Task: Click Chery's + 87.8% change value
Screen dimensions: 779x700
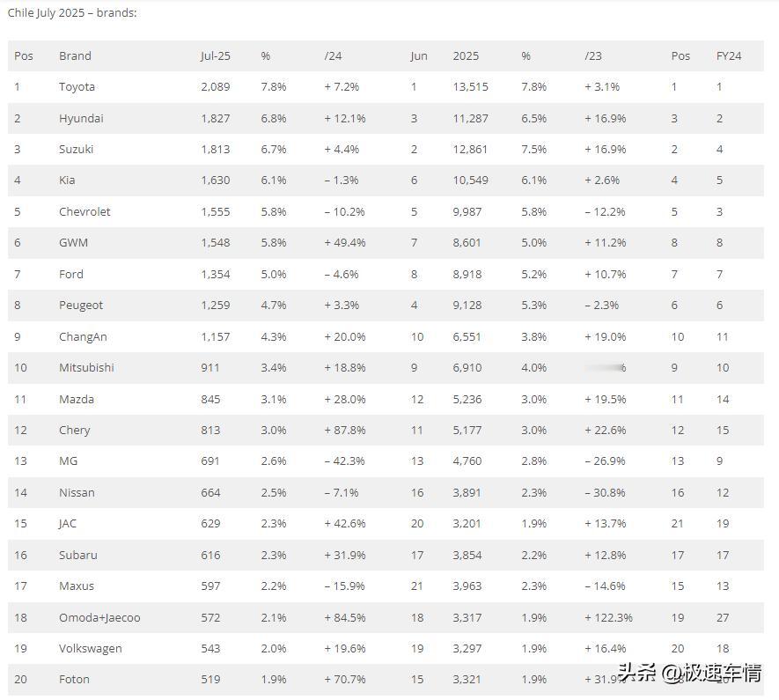Action: point(345,431)
